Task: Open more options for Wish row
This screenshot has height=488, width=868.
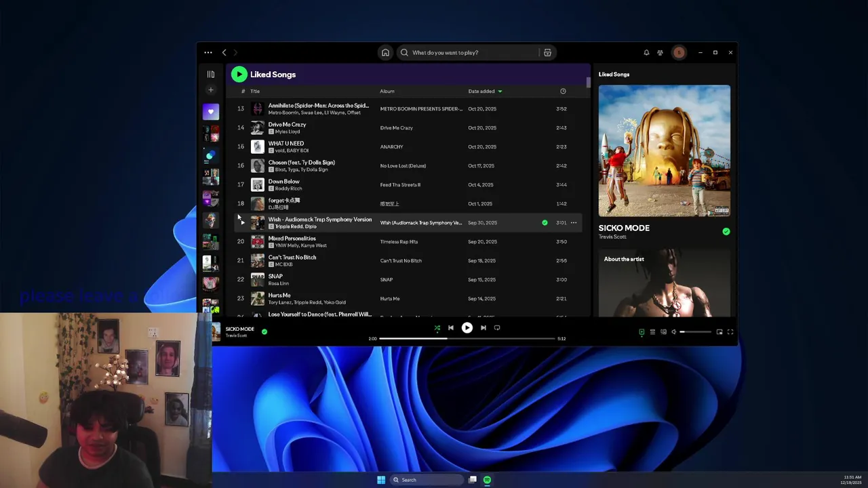Action: [x=574, y=222]
